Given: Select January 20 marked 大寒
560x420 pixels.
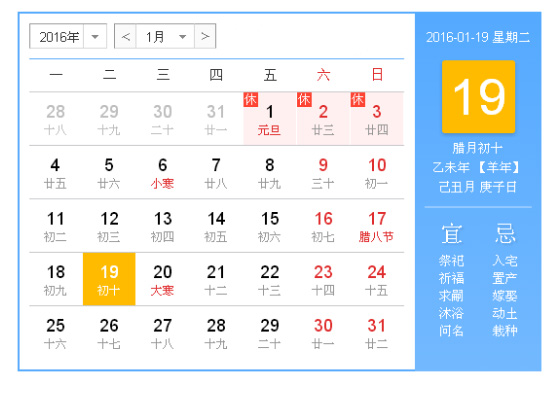Looking at the screenshot, I should pyautogui.click(x=162, y=279).
